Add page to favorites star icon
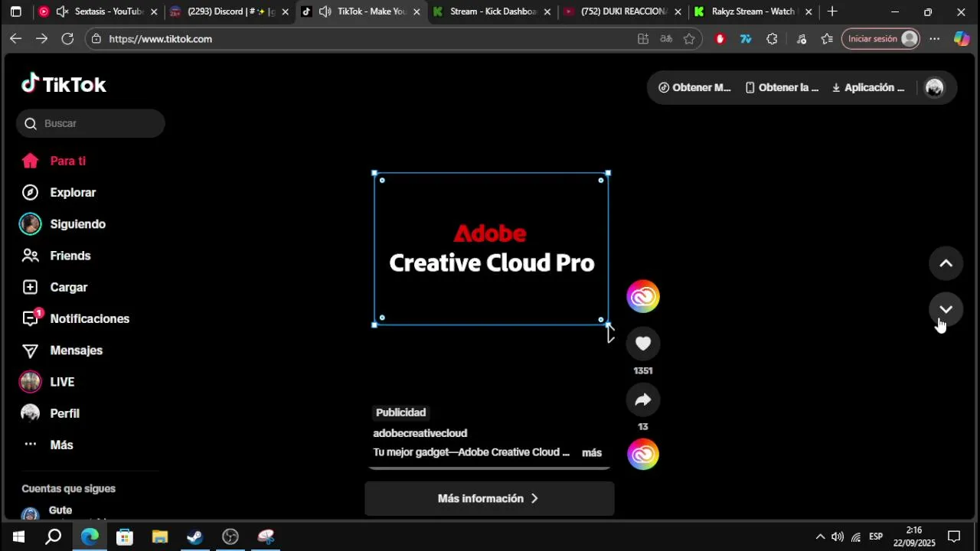Image resolution: width=980 pixels, height=551 pixels. [689, 38]
